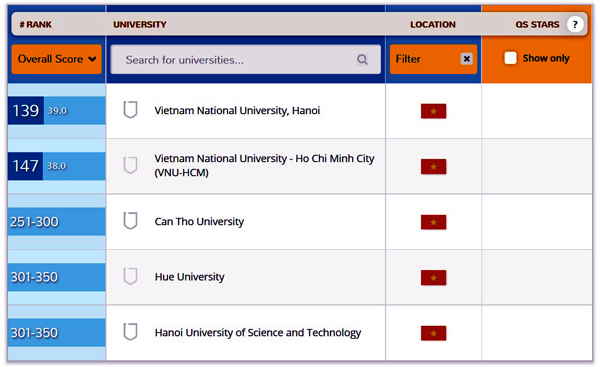Open Vietnam National University, Hanoi link
Image resolution: width=600 pixels, height=367 pixels.
point(237,111)
